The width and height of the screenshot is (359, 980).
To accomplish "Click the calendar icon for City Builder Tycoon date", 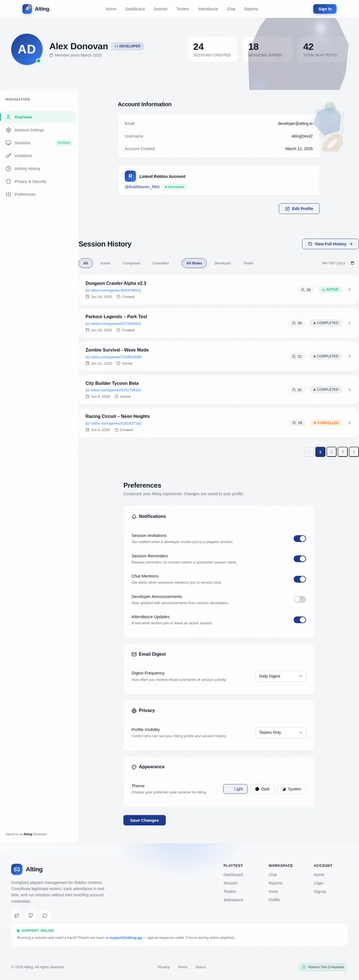I will (88, 397).
